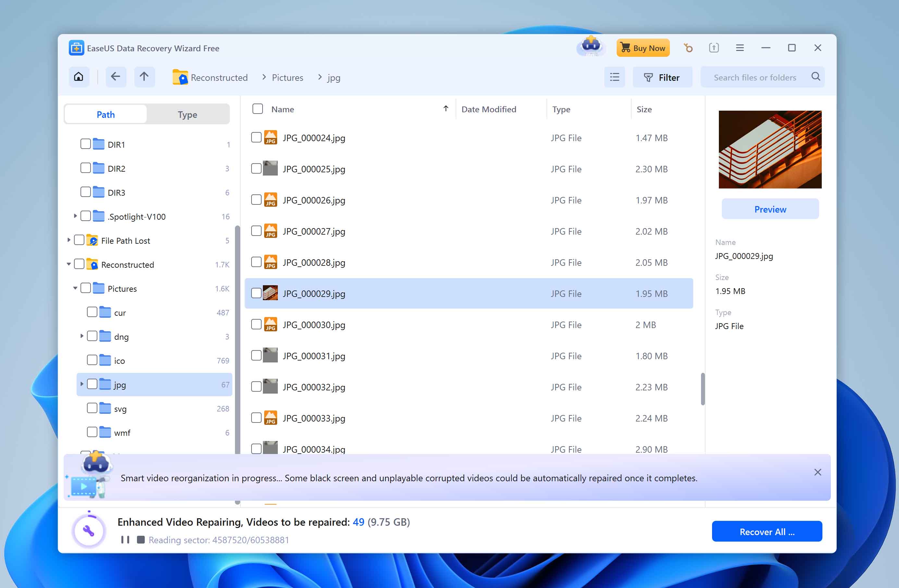Click the JPG_000031.jpg thumbnail icon
The height and width of the screenshot is (588, 899).
click(270, 355)
